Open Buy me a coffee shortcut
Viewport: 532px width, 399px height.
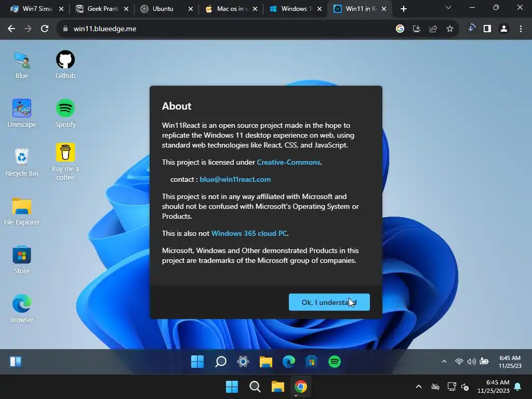[x=65, y=162]
